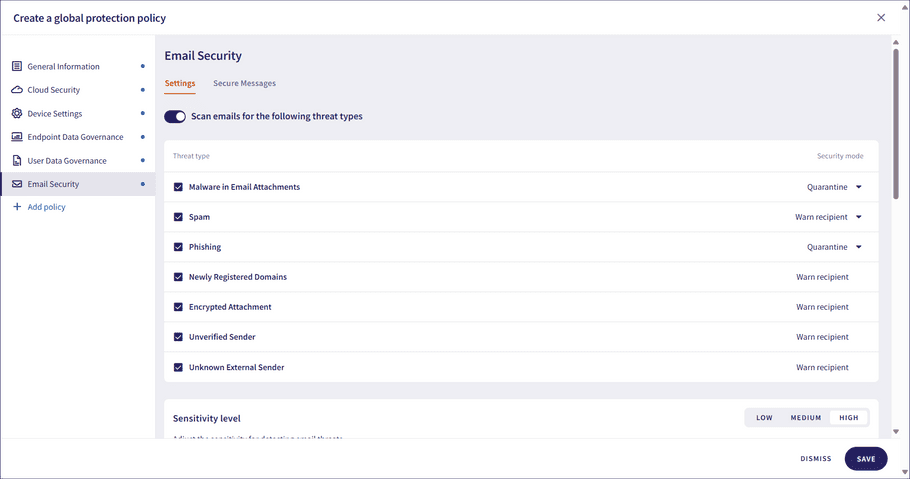The width and height of the screenshot is (910, 479).
Task: Click the Dismiss button
Action: (816, 459)
